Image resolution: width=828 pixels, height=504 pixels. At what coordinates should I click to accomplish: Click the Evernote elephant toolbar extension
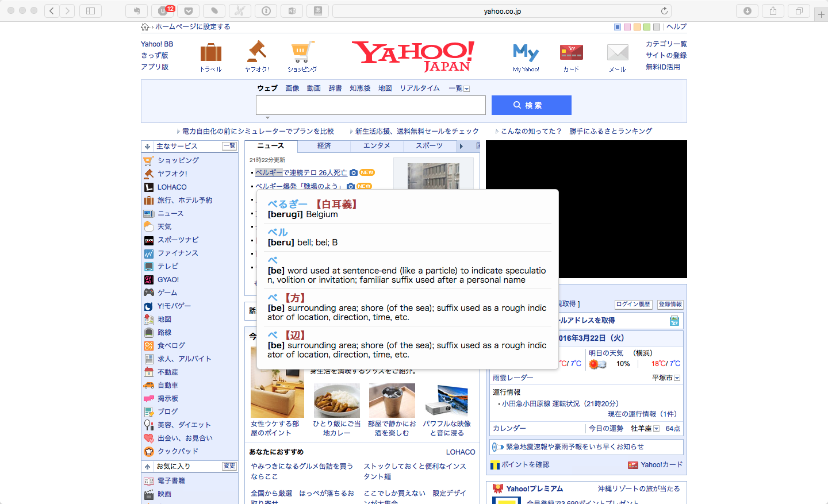(x=137, y=11)
